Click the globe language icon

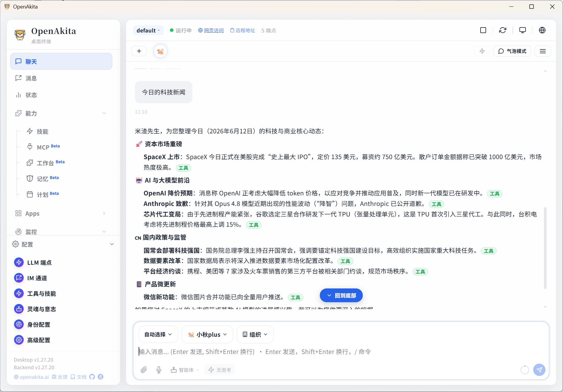click(542, 30)
